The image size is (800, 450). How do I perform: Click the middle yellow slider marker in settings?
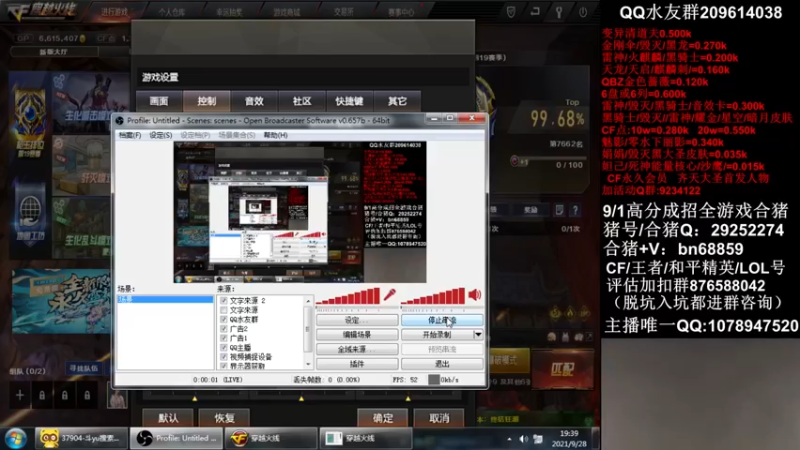301,398
